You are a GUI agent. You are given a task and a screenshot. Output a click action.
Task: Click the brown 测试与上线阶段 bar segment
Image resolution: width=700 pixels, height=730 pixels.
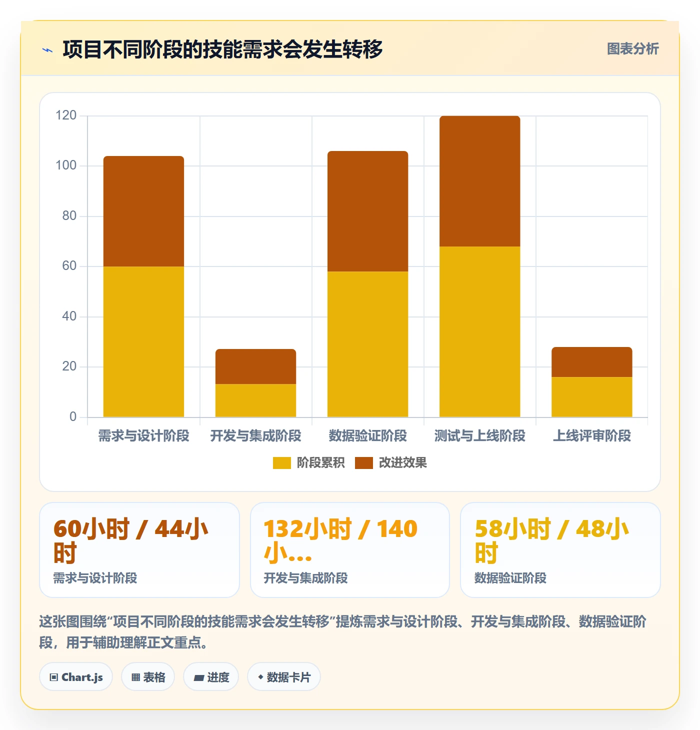coord(479,181)
